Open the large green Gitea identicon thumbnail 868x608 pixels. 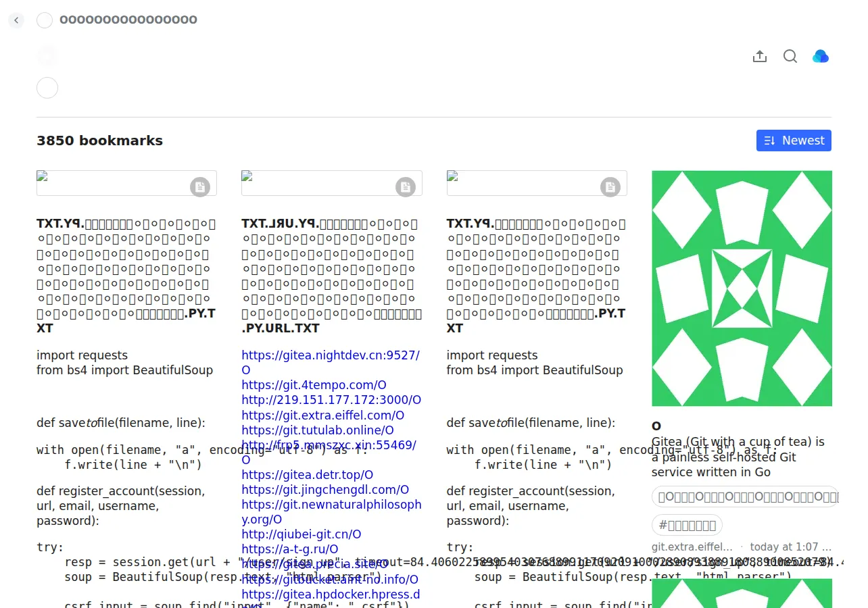pyautogui.click(x=742, y=288)
